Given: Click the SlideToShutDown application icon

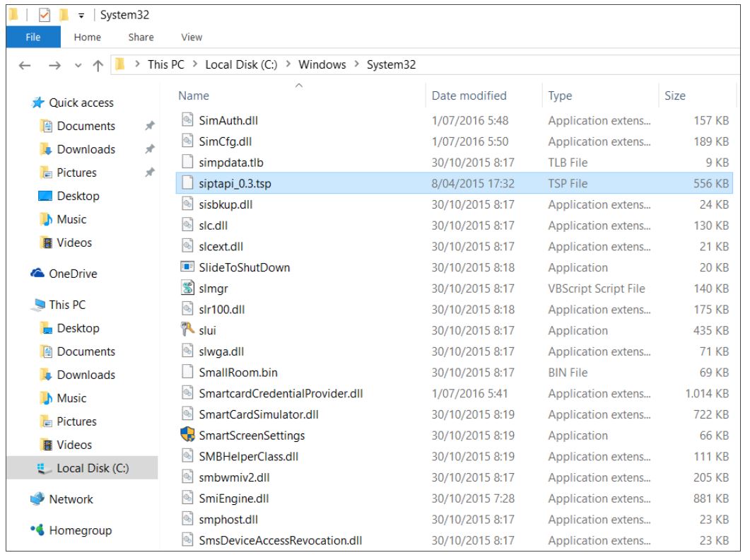Looking at the screenshot, I should tap(187, 268).
